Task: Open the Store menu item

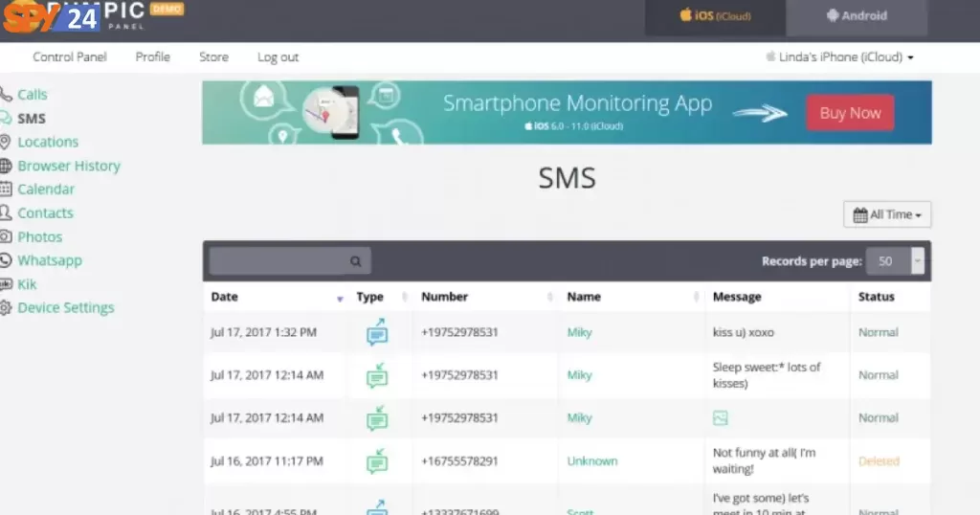Action: click(x=213, y=56)
